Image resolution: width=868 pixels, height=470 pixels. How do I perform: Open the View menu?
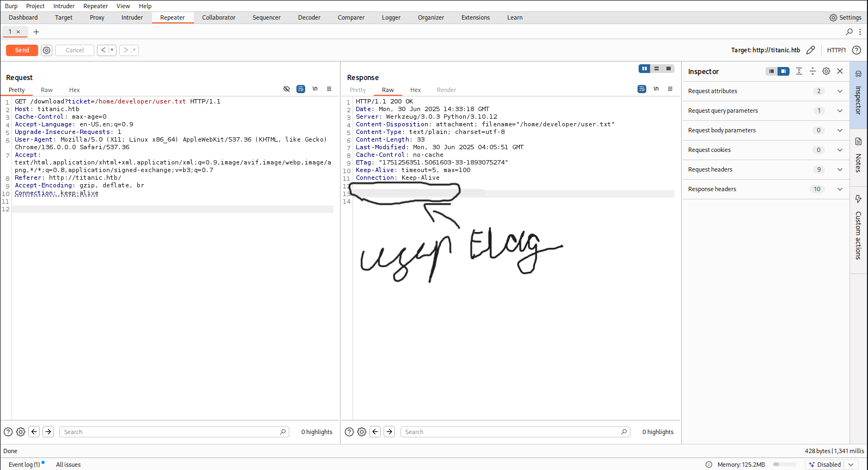click(x=123, y=6)
